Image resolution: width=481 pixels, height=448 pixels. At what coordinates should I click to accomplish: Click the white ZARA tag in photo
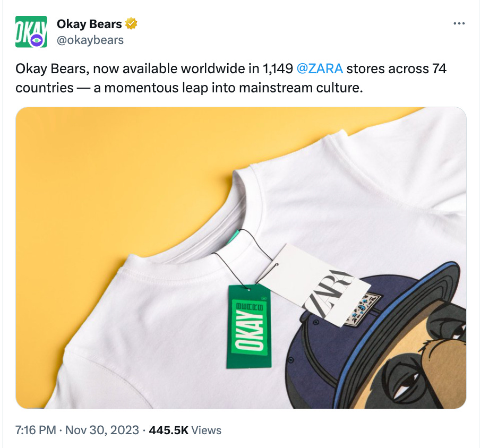click(x=314, y=285)
